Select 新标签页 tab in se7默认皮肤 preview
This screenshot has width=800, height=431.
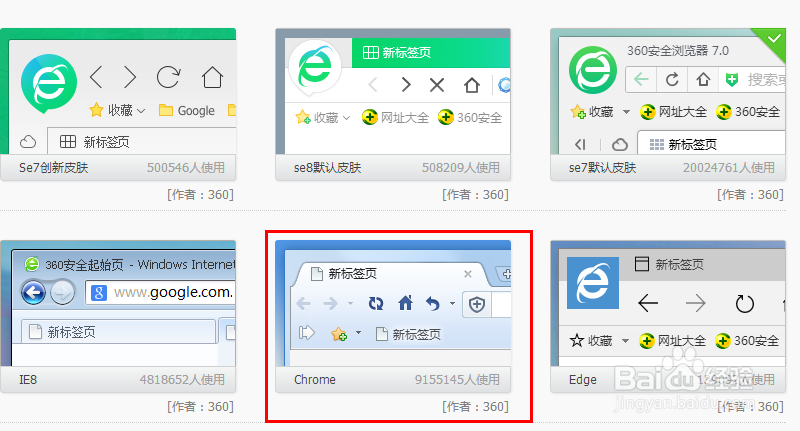coord(711,144)
